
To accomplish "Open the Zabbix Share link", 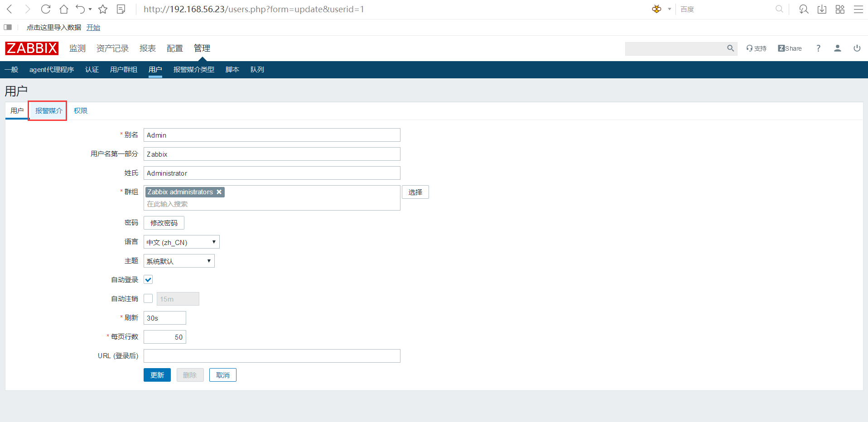I will [x=790, y=48].
